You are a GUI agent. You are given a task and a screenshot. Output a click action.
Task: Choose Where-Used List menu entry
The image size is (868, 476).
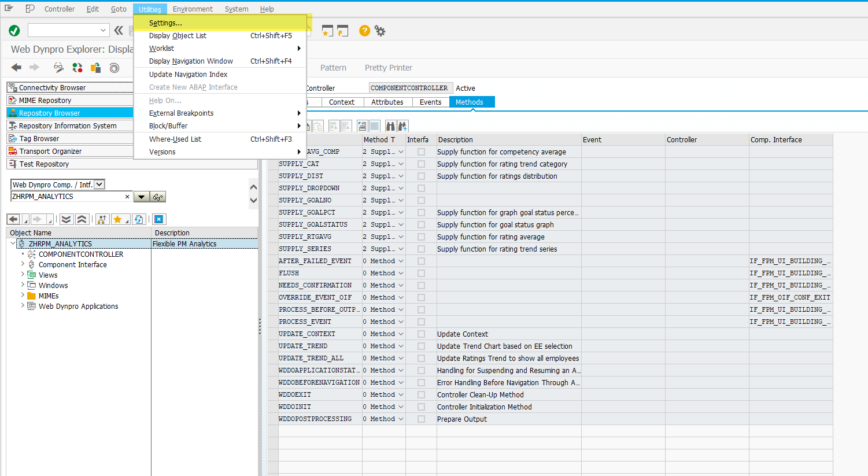coord(220,139)
